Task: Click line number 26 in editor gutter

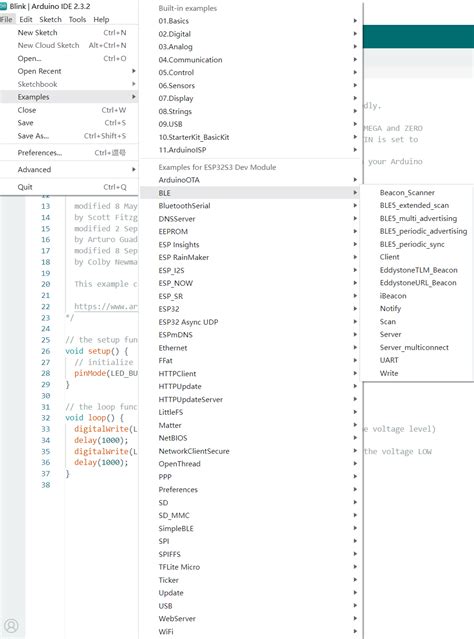Action: (x=46, y=351)
